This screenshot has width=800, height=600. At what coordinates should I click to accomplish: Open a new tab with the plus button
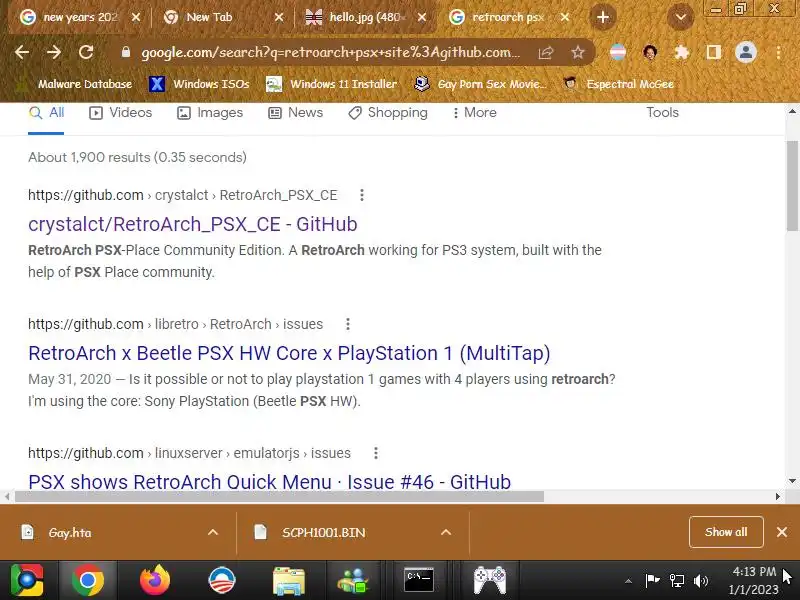(603, 17)
